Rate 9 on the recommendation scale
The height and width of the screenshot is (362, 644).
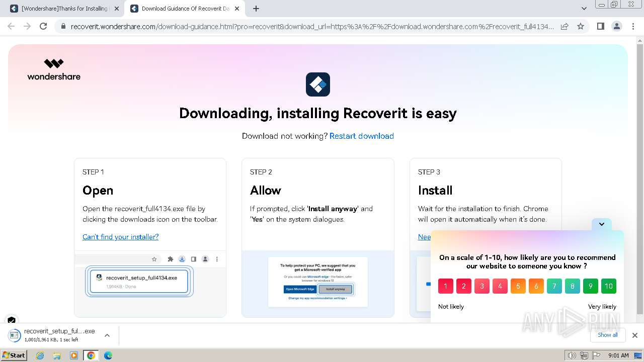point(591,286)
